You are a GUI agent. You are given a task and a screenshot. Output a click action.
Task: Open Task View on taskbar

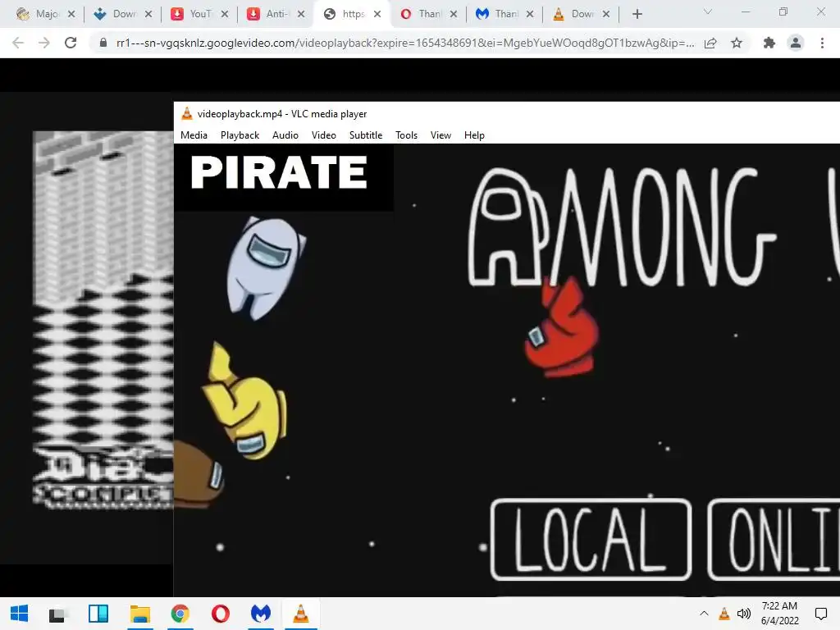[x=57, y=614]
